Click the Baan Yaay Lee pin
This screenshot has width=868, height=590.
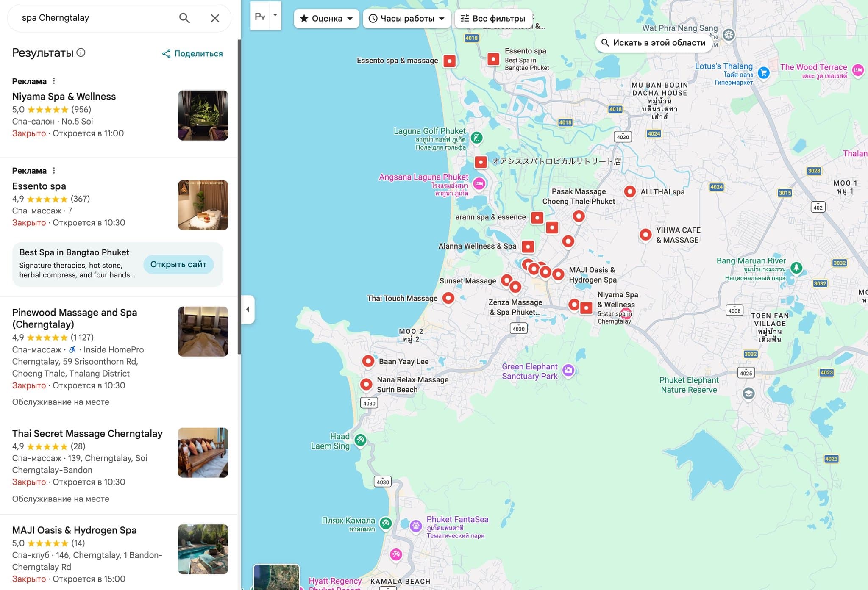pos(368,361)
